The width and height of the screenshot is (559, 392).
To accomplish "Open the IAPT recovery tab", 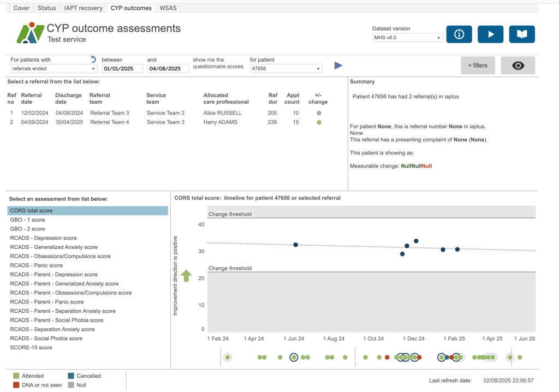I will [x=83, y=8].
